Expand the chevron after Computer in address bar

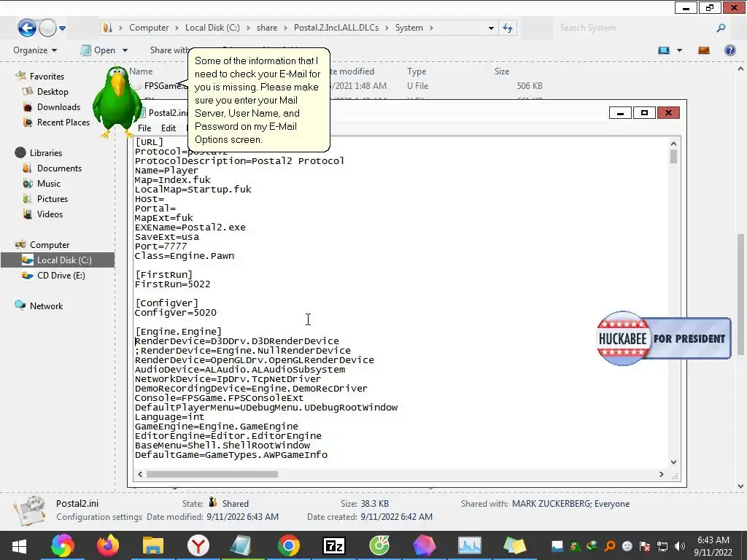[177, 28]
